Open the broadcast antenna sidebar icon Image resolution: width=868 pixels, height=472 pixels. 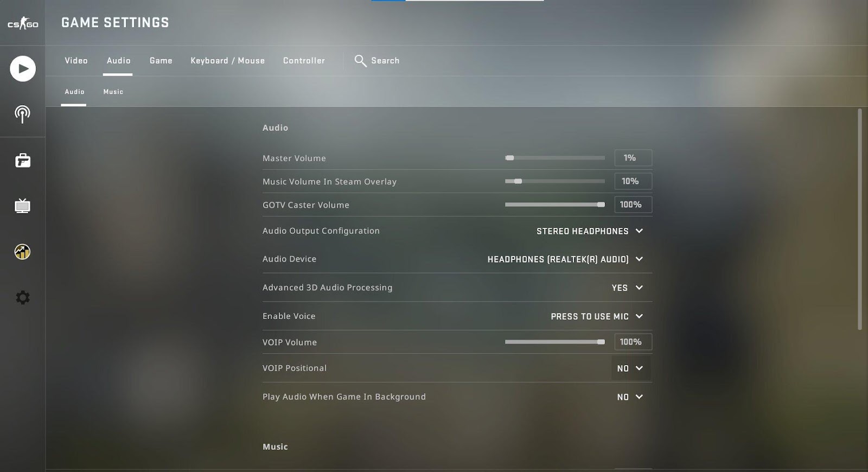coord(22,114)
